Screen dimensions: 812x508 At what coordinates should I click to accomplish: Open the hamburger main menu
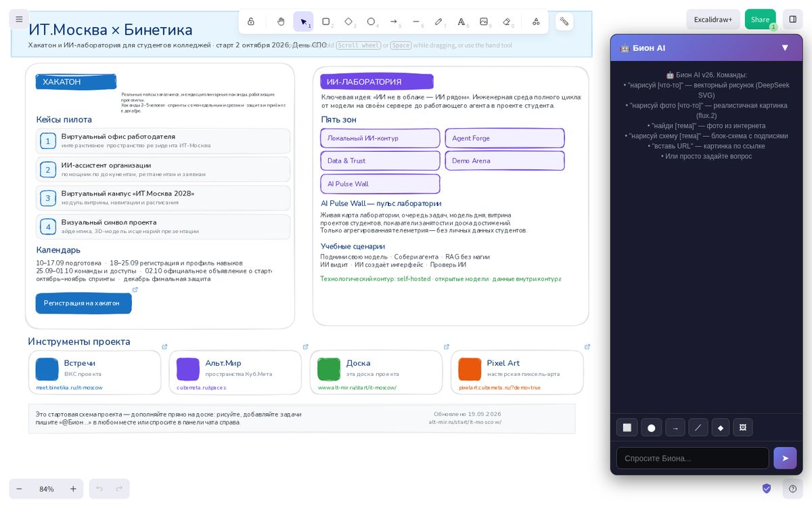click(x=19, y=19)
